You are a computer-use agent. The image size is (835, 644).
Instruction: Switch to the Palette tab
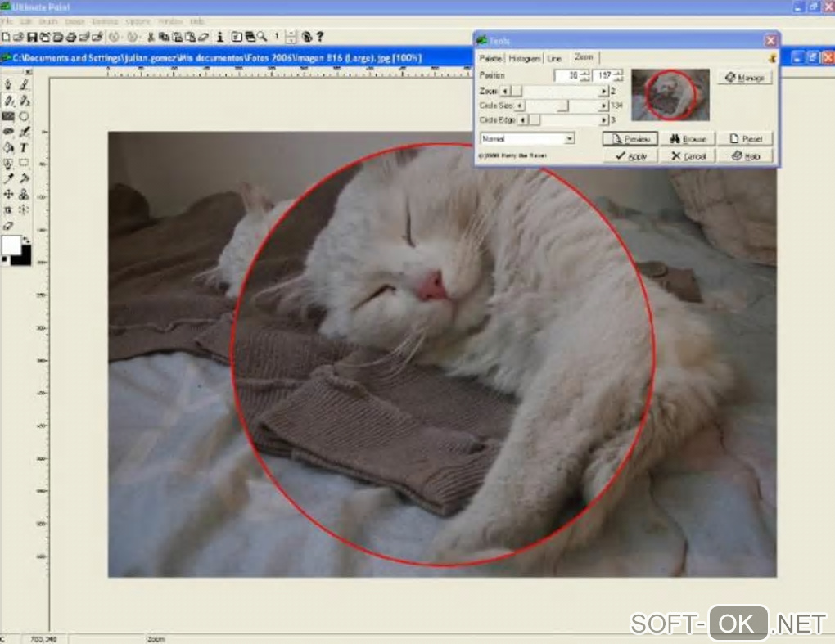click(x=490, y=58)
